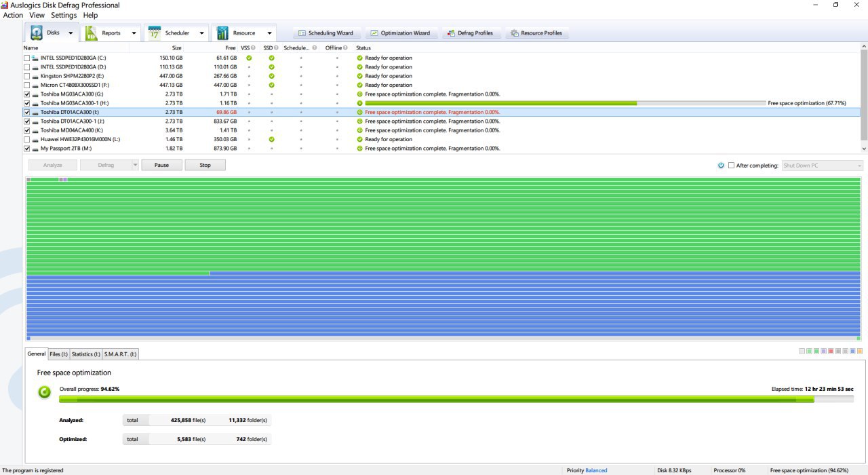This screenshot has width=868, height=475.
Task: Open the Shut Down PC combo box
Action: point(822,165)
